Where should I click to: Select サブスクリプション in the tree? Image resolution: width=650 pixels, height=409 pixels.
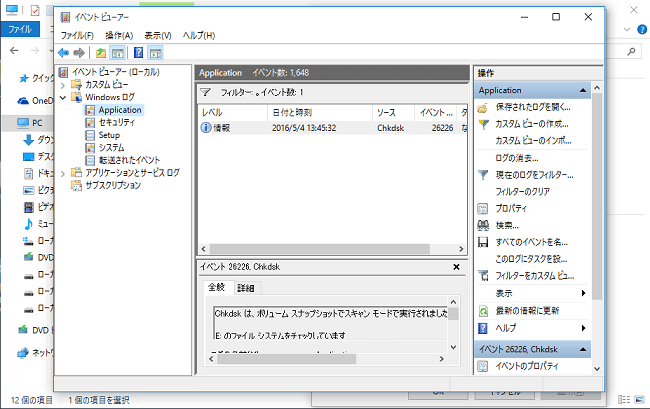click(113, 185)
